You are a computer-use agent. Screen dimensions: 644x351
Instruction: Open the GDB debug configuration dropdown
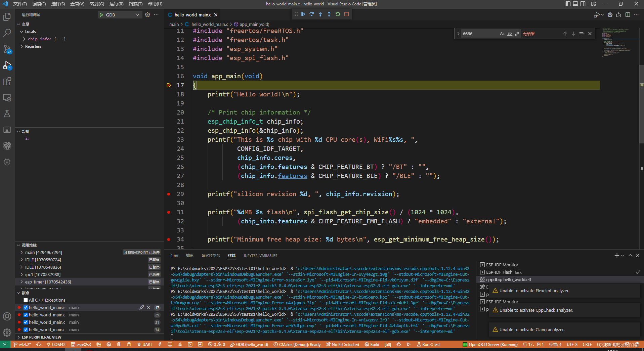(137, 15)
